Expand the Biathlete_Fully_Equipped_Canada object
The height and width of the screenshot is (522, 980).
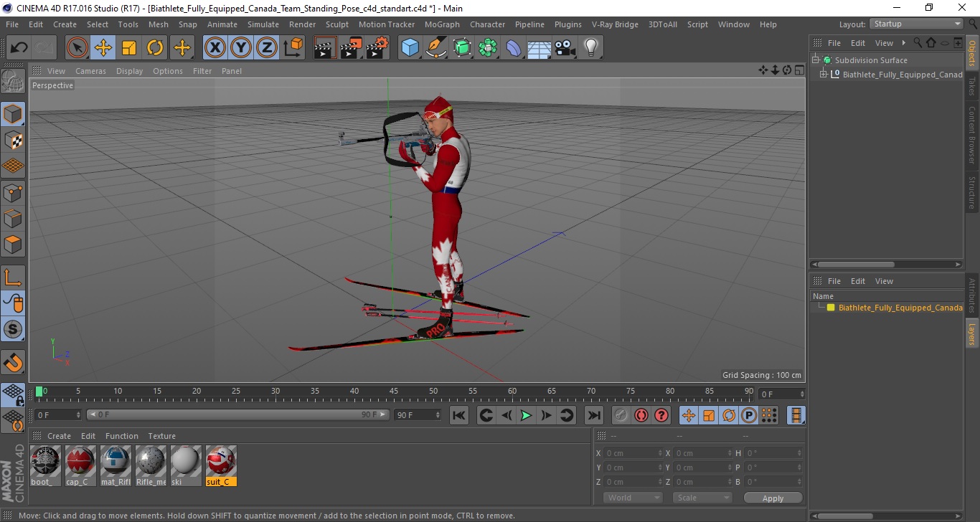pyautogui.click(x=824, y=75)
